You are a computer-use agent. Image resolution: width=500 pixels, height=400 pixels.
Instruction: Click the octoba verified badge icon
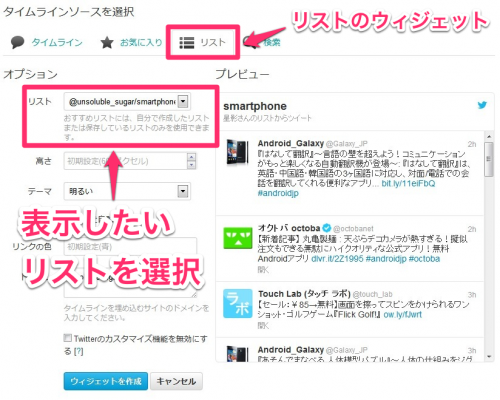(x=327, y=228)
